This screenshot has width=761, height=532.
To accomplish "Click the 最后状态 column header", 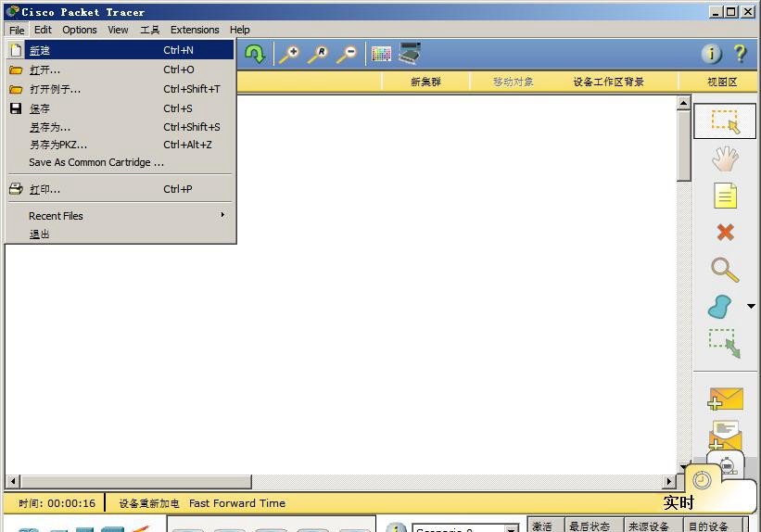I will 593,526.
